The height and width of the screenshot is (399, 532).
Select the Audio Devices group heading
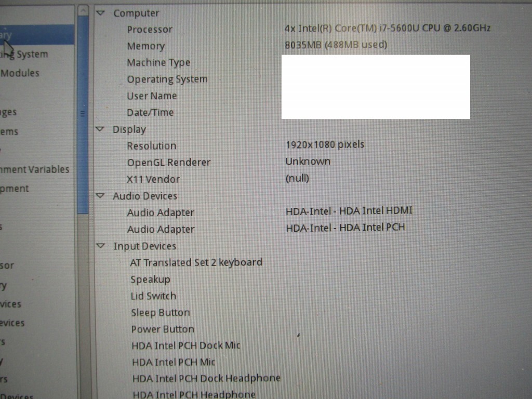[x=145, y=196]
